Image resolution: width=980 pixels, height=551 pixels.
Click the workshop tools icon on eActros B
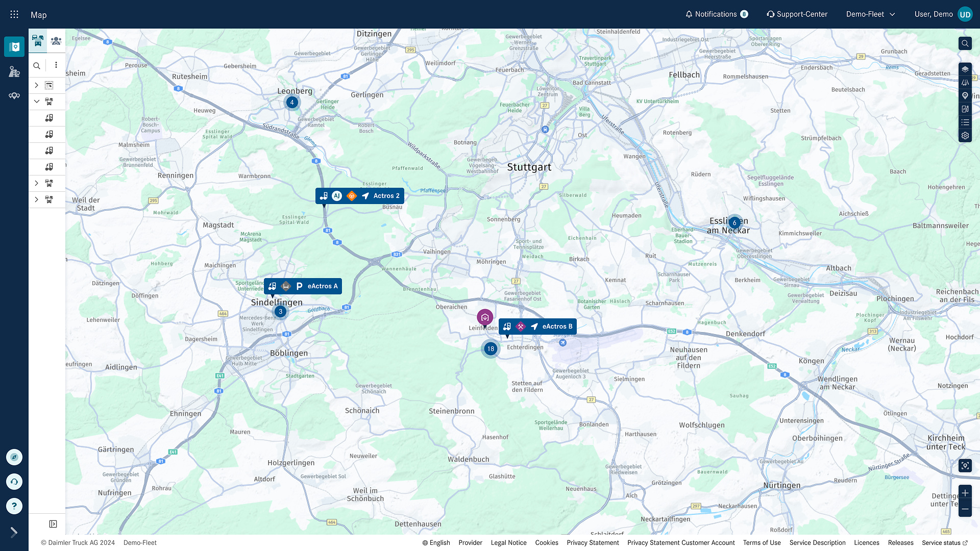coord(521,327)
